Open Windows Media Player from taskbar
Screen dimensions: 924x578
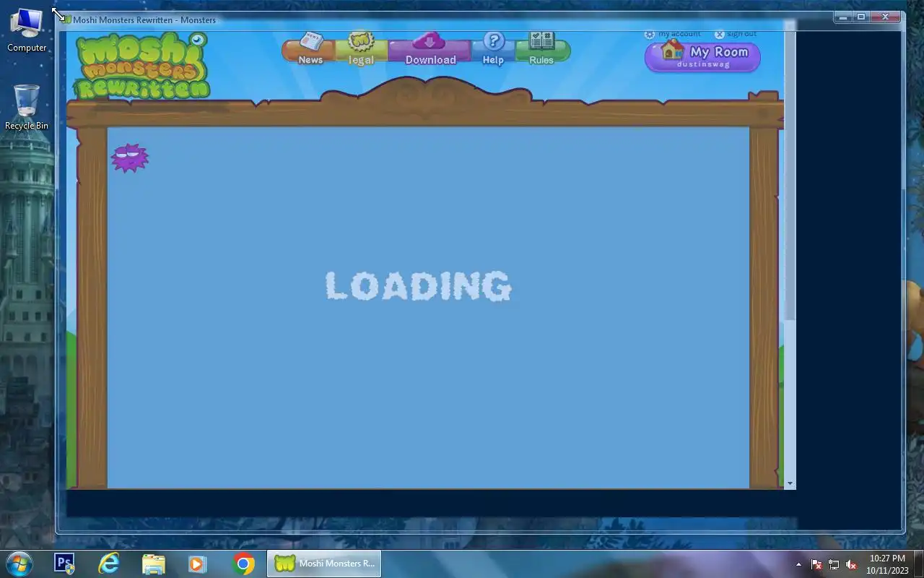(198, 564)
